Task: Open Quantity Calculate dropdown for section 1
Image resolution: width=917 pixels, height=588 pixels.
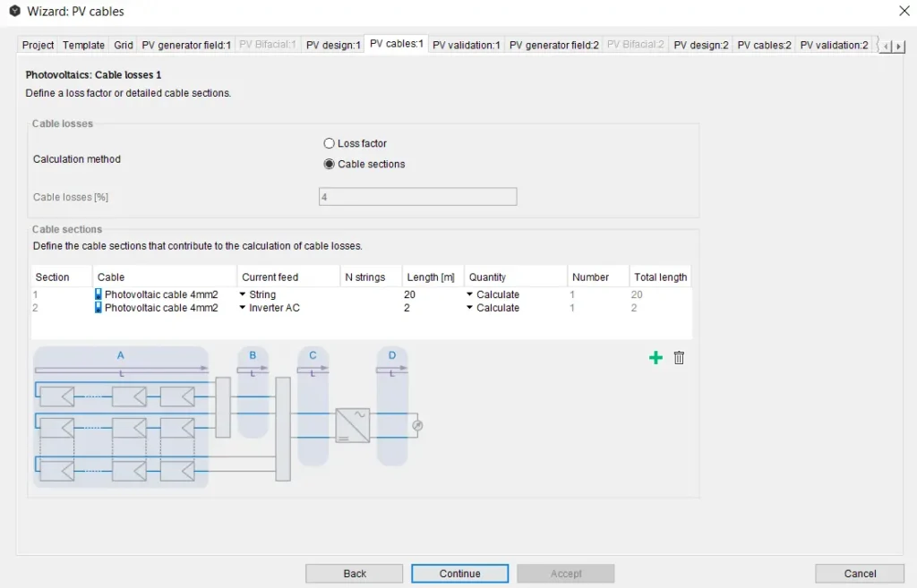Action: 470,294
